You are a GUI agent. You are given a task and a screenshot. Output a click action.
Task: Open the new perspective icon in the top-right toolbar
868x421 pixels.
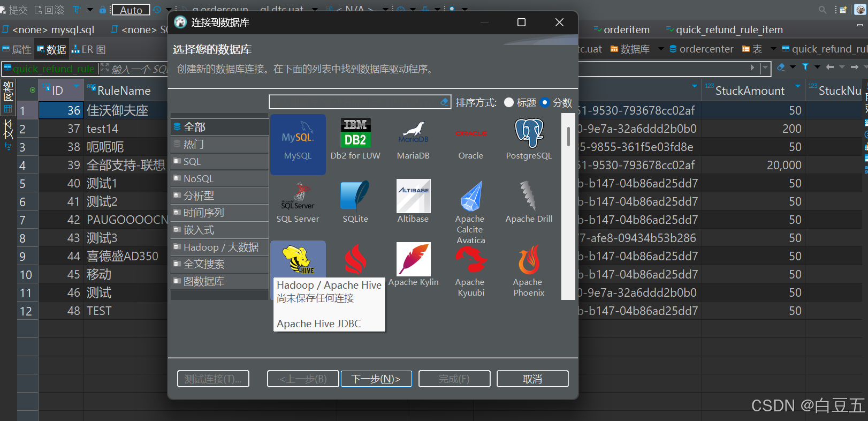click(843, 10)
